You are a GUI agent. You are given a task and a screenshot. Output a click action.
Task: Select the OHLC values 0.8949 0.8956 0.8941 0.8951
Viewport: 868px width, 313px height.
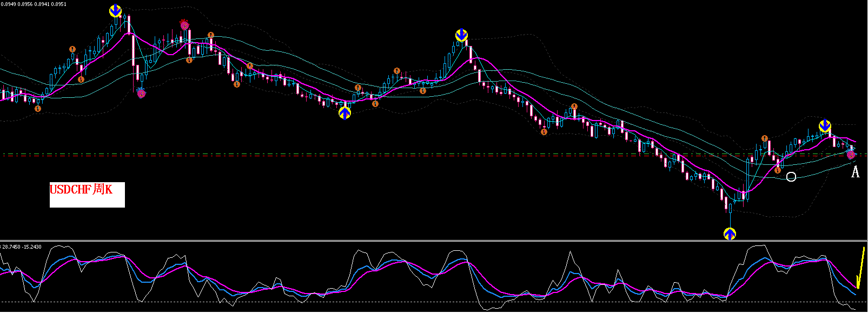(x=34, y=4)
